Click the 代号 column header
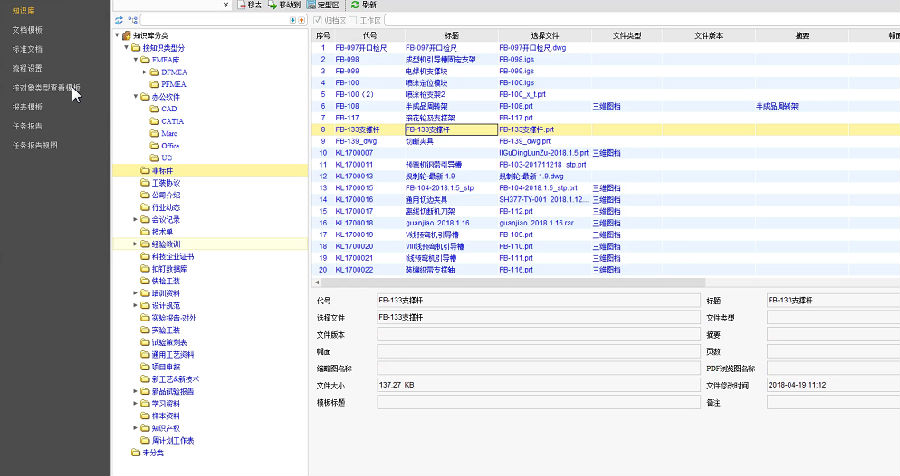 pos(368,35)
